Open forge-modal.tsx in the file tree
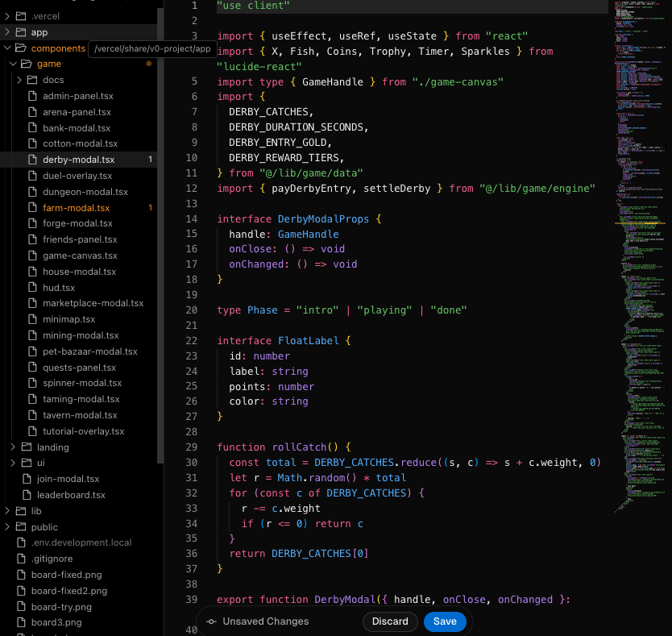This screenshot has height=636, width=672. pyautogui.click(x=77, y=223)
